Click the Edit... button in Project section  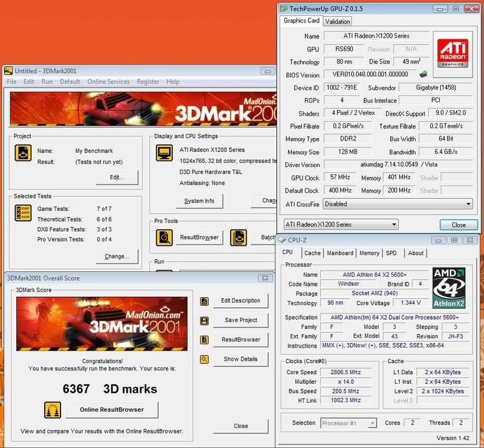coord(117,177)
